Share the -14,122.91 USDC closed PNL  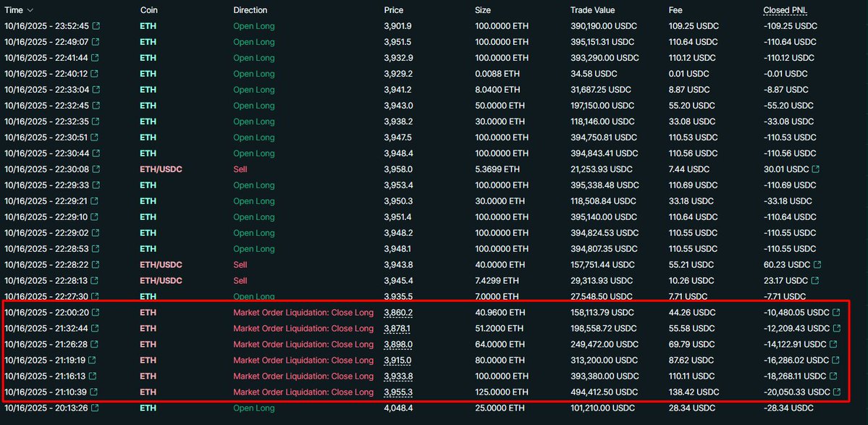click(837, 345)
